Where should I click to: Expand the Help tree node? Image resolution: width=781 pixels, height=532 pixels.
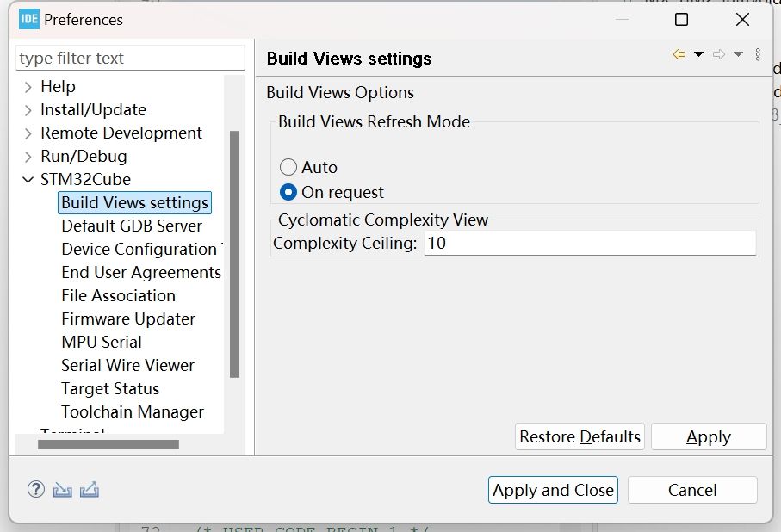tap(28, 87)
